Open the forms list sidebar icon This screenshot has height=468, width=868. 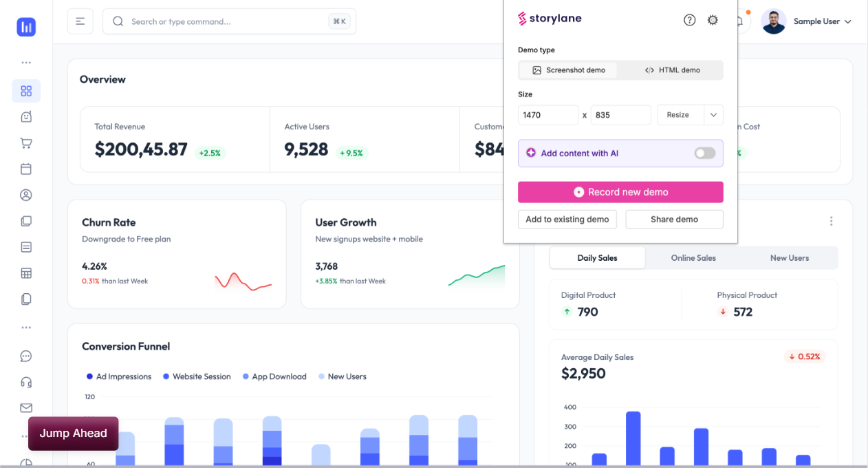(26, 247)
